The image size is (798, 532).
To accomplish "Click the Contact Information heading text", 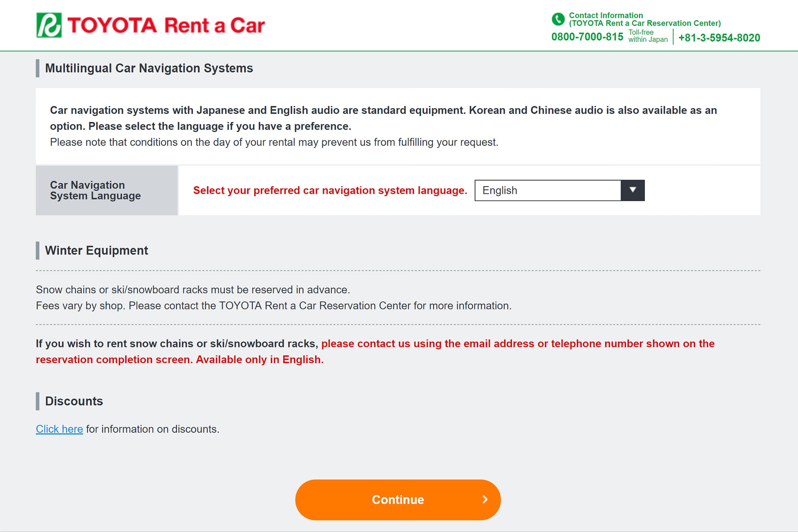I will (x=645, y=19).
